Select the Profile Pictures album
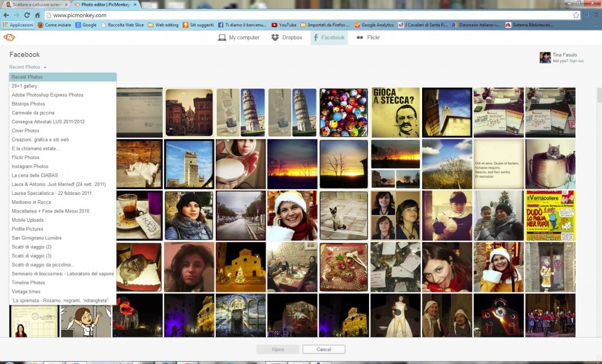 pyautogui.click(x=62, y=229)
